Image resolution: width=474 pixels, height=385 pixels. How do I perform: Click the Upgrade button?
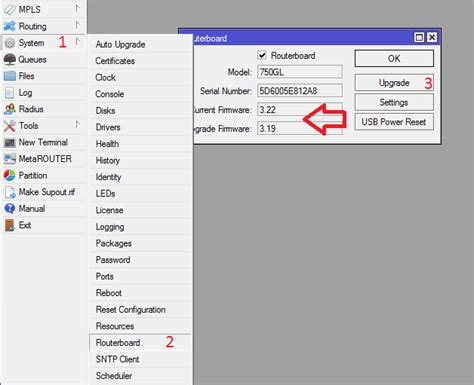pos(394,83)
